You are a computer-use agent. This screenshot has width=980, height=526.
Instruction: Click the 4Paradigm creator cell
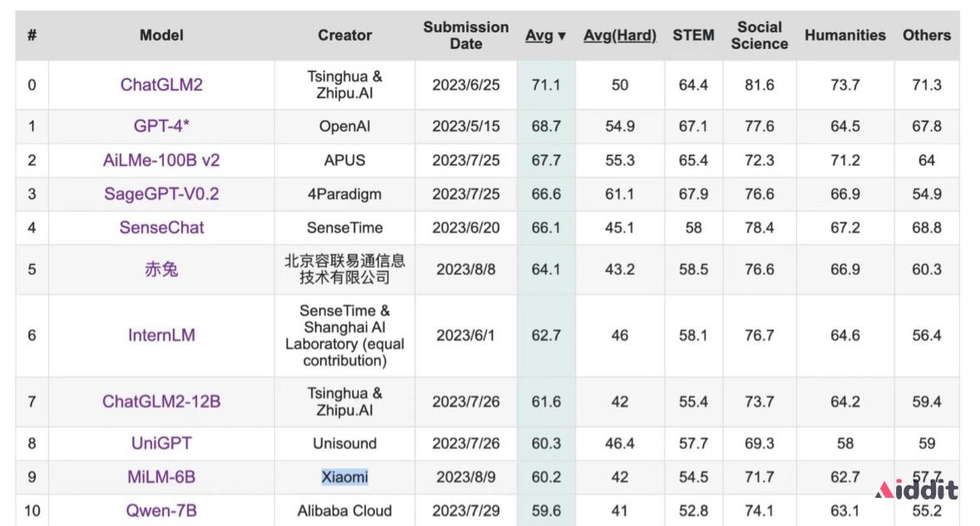pos(344,194)
